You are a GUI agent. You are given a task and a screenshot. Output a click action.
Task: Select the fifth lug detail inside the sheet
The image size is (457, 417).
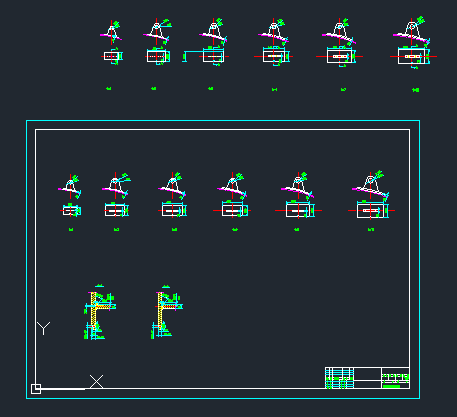point(298,195)
